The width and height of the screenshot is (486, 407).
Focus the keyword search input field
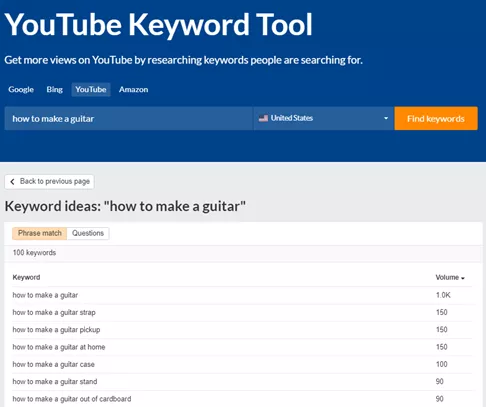[129, 118]
